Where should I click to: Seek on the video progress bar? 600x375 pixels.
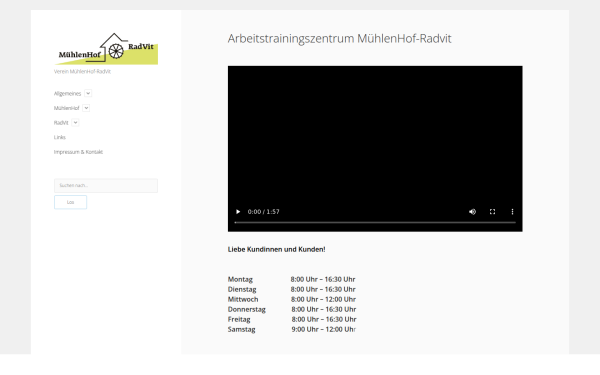pyautogui.click(x=375, y=222)
